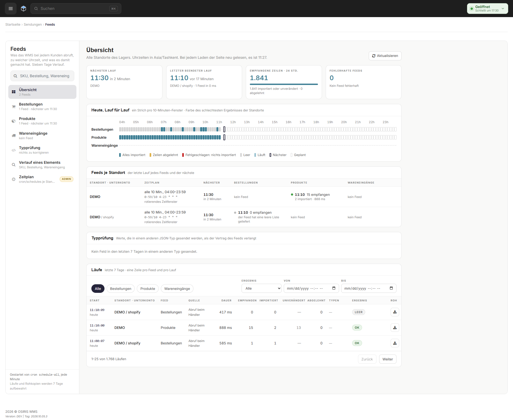Click the Startseite breadcrumb link
The width and height of the screenshot is (513, 420).
coord(13,25)
